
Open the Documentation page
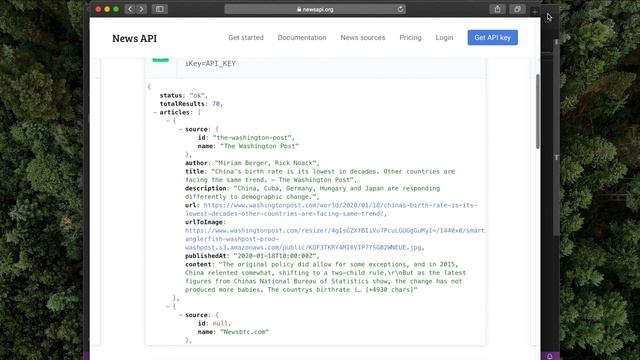pos(302,38)
